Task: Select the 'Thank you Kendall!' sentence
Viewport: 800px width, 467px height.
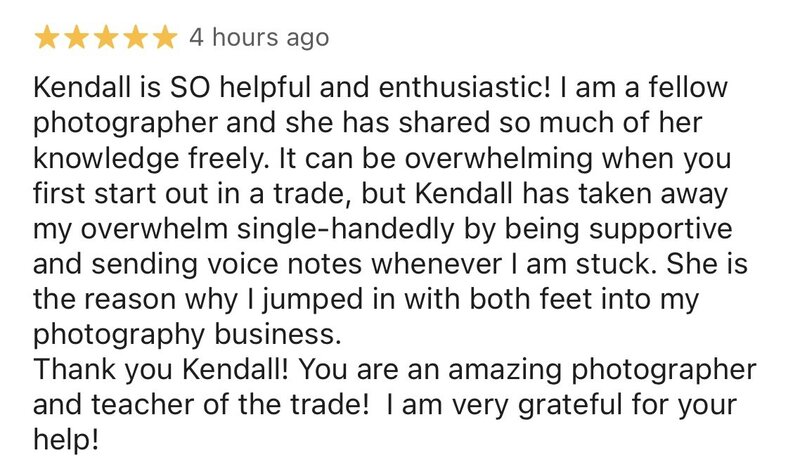Action: pos(161,370)
